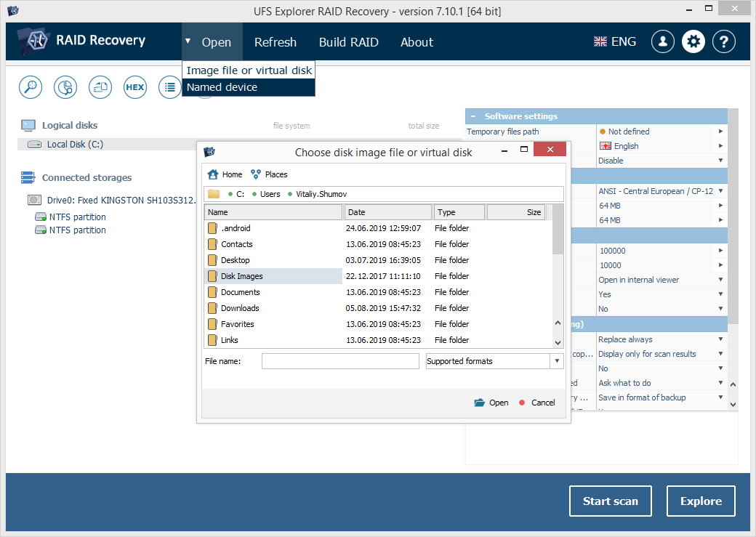Click the RAID Recovery logo

tap(33, 41)
